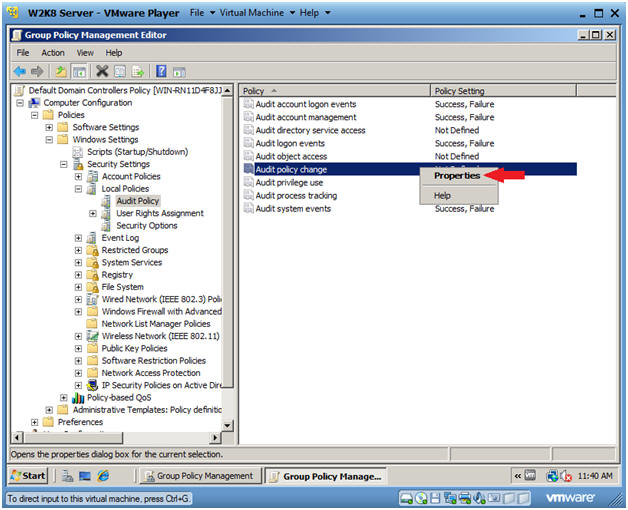Viewport: 628px width, 510px height.
Task: Click the Server Manager quick launch icon
Action: tap(67, 476)
